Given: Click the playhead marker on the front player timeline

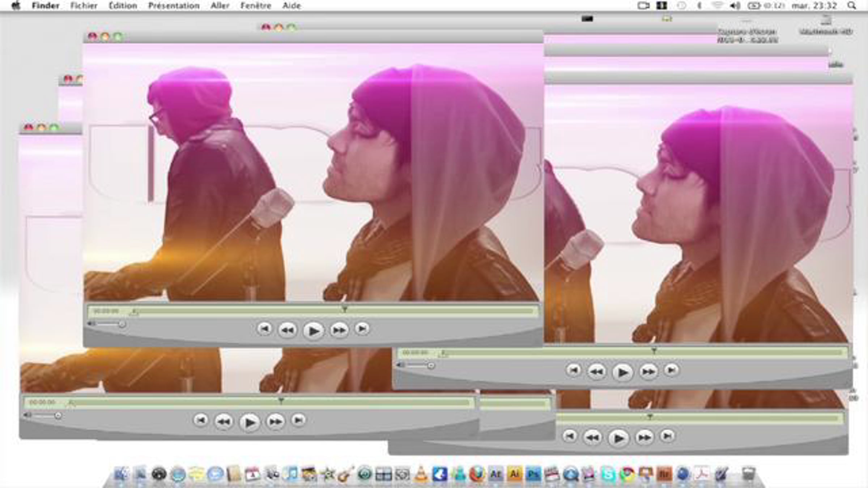Looking at the screenshot, I should pos(345,309).
